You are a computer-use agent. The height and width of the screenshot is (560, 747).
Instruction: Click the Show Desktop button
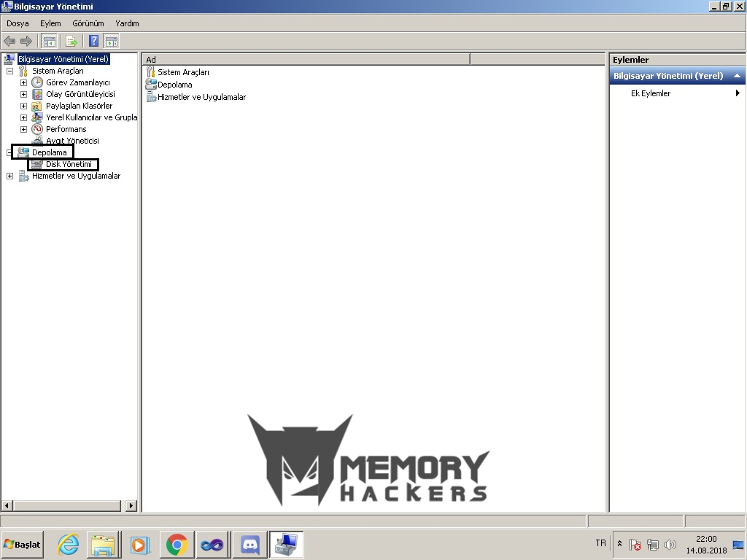pyautogui.click(x=738, y=545)
